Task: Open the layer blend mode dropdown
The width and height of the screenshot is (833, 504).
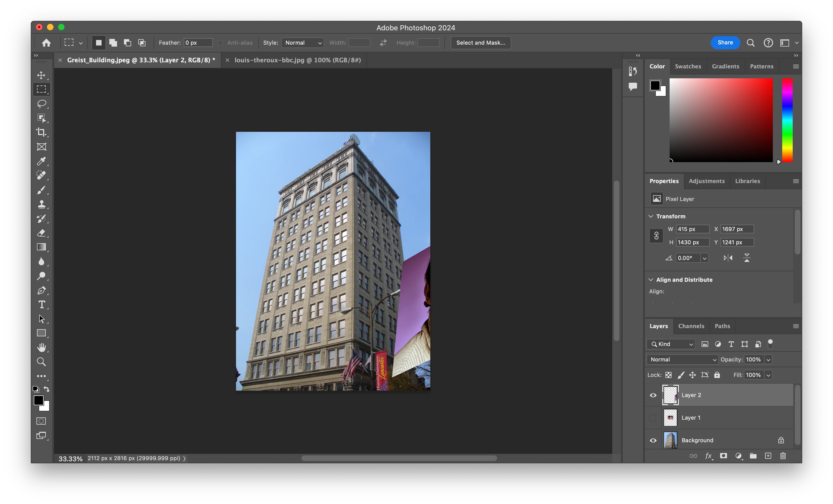Action: [682, 360]
